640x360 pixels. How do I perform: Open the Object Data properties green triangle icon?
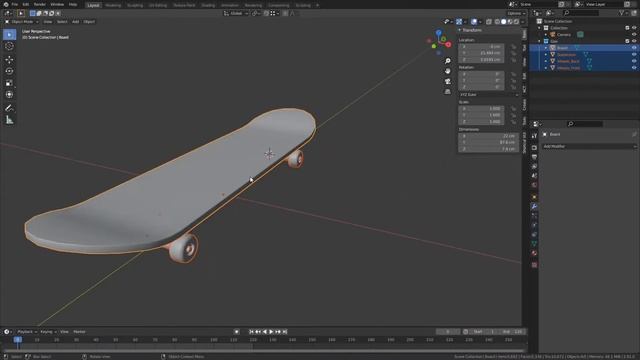pyautogui.click(x=534, y=244)
